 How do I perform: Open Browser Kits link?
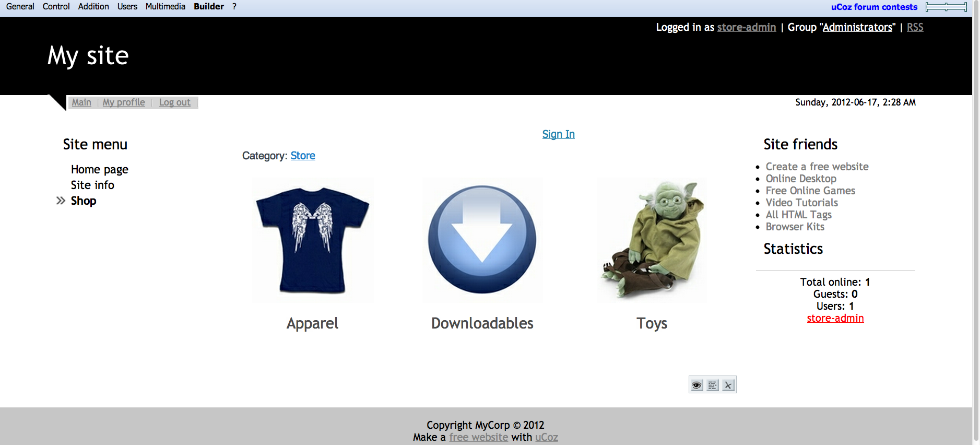point(795,227)
